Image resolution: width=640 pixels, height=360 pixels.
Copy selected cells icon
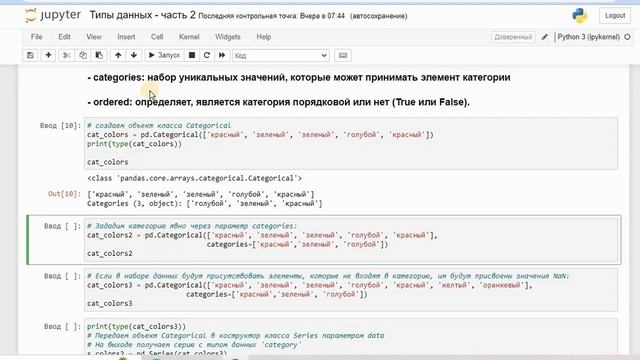click(x=83, y=55)
